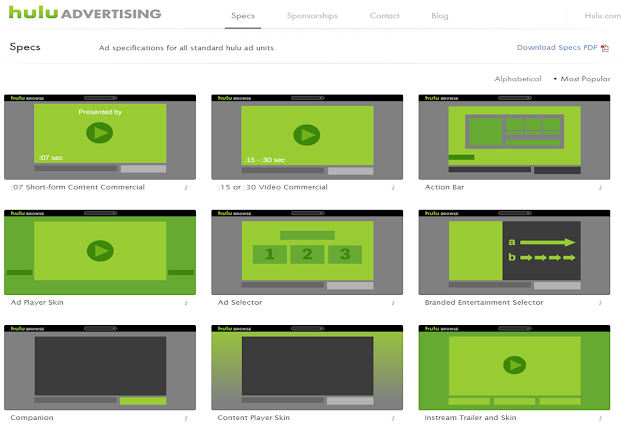Screen dimensions: 640x429
Task: Click 'Ad specifications for all standard hulu ad units' text
Action: tap(187, 48)
